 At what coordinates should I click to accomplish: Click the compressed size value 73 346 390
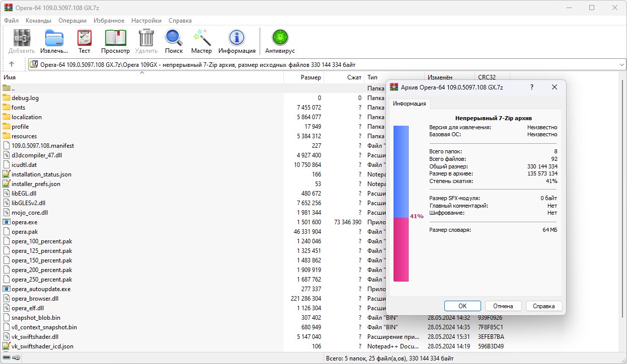click(x=348, y=222)
